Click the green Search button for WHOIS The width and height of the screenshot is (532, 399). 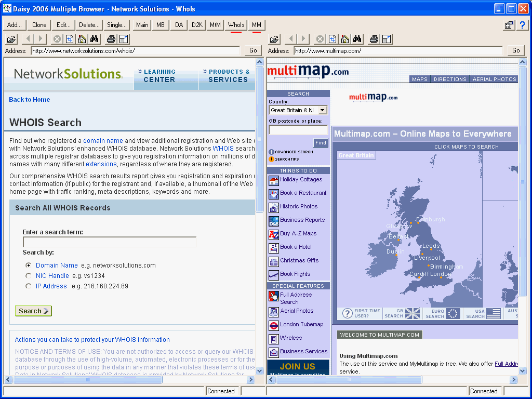(x=33, y=311)
